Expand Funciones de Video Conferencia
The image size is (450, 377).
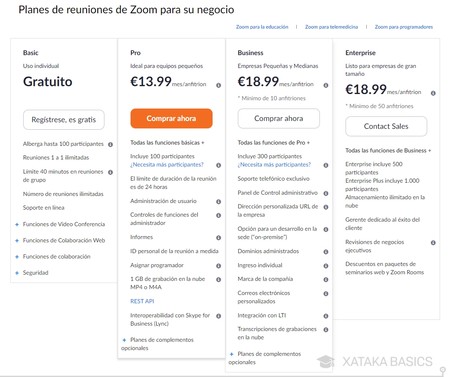point(61,224)
